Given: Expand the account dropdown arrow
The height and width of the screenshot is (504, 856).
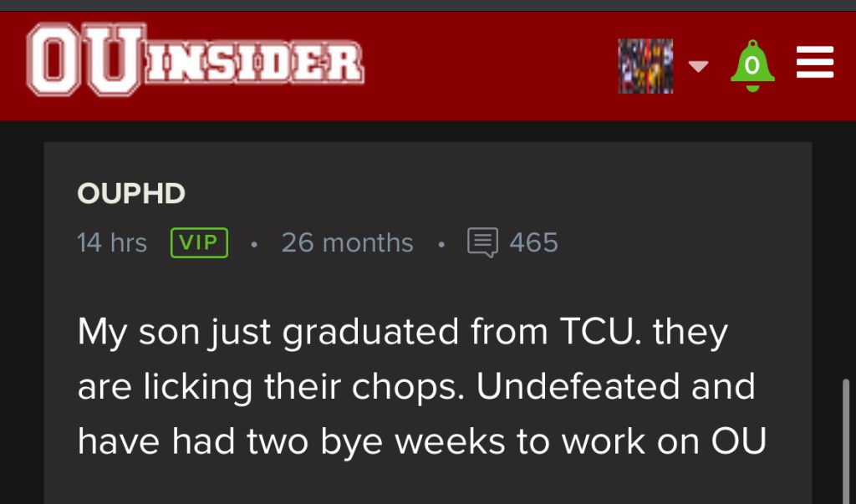Looking at the screenshot, I should pyautogui.click(x=699, y=66).
